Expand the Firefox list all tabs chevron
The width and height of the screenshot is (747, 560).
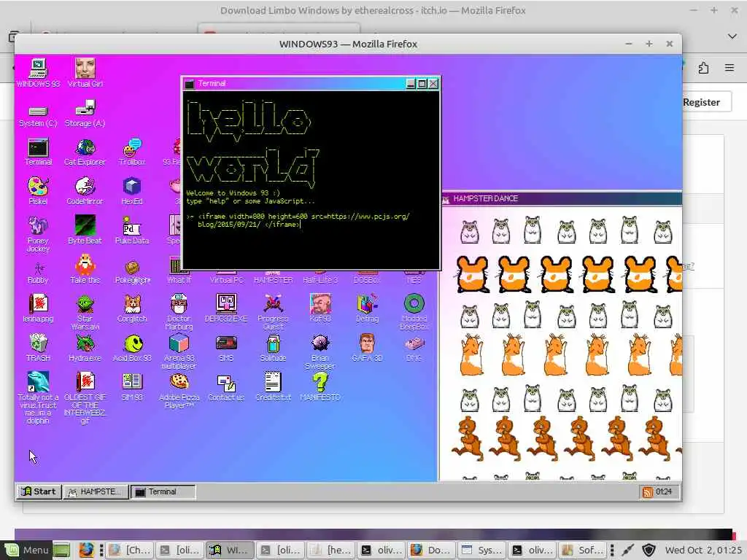pos(732,36)
